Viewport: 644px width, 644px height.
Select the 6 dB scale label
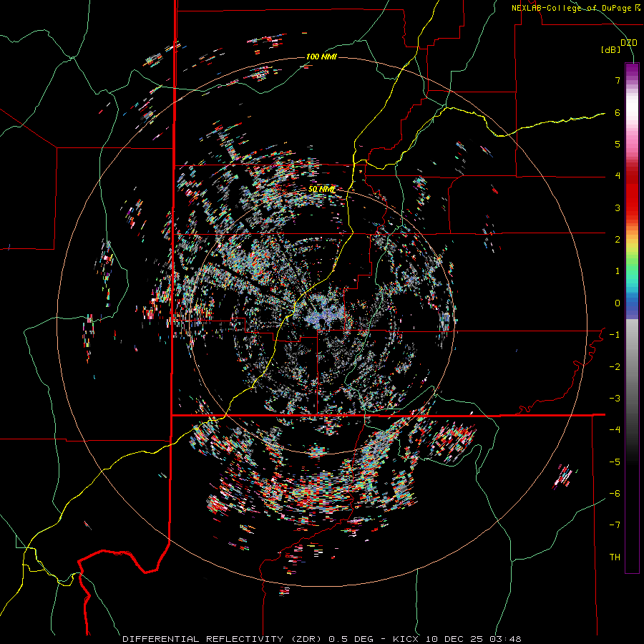click(618, 112)
